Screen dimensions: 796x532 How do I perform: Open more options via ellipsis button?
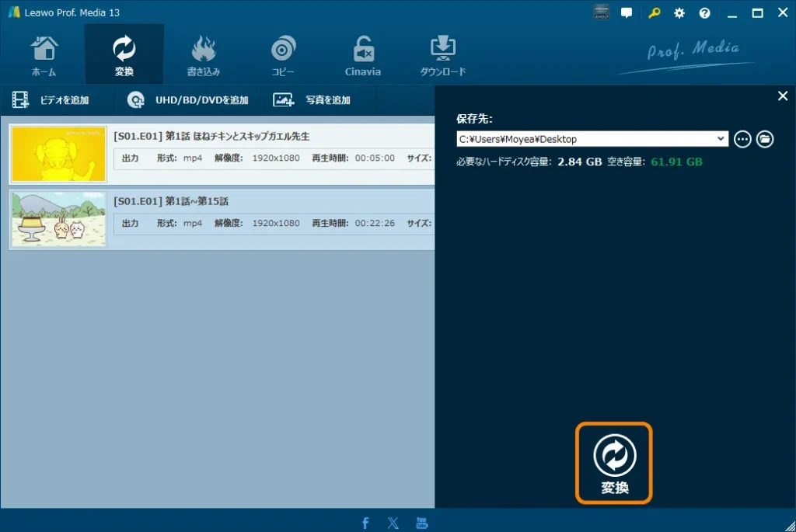(742, 138)
